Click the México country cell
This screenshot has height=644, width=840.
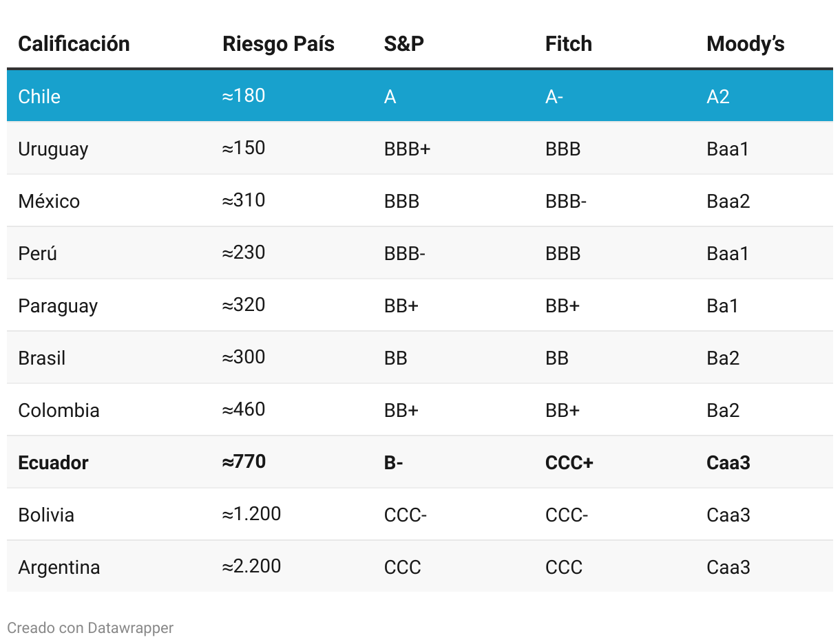click(x=49, y=201)
